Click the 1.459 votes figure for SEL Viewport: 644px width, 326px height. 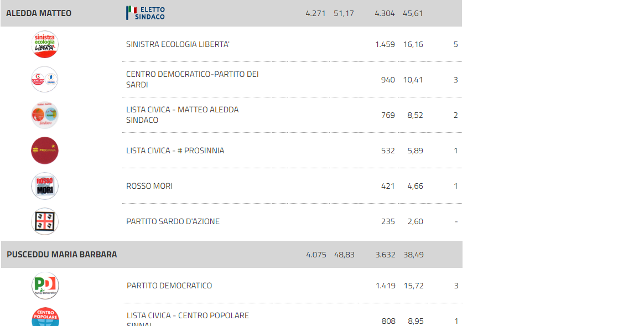click(385, 44)
